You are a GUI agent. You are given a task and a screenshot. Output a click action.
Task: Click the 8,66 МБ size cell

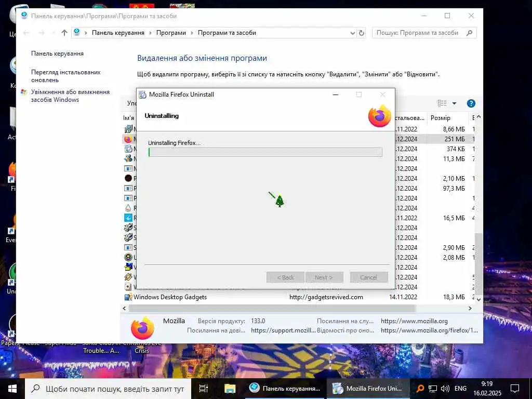pyautogui.click(x=454, y=129)
